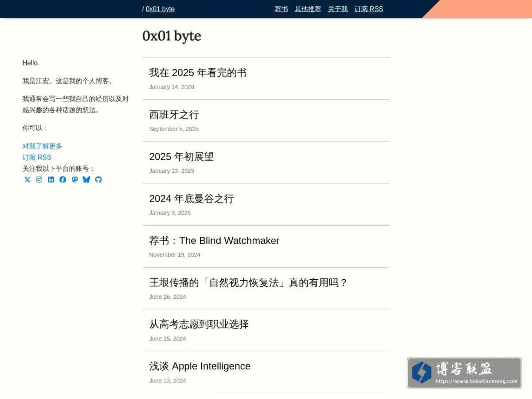Click the 订阅 RSS link in sidebar
This screenshot has width=532, height=399.
point(37,157)
